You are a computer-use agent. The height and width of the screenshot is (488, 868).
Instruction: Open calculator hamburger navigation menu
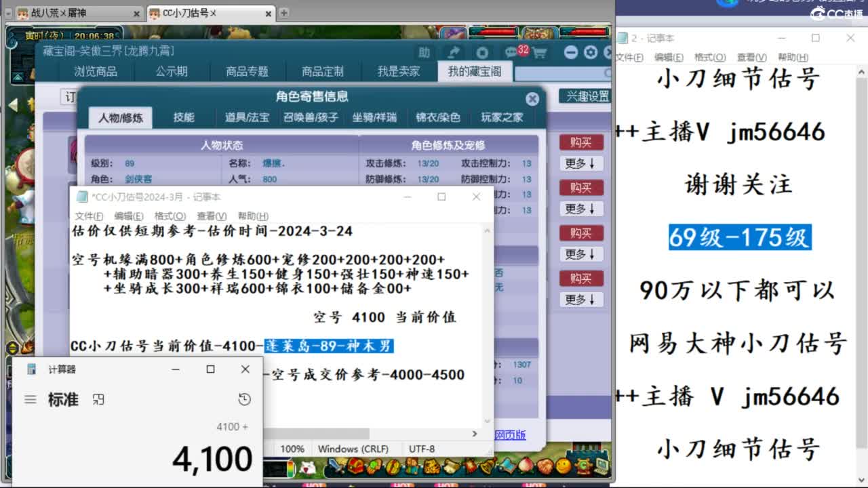coord(31,400)
